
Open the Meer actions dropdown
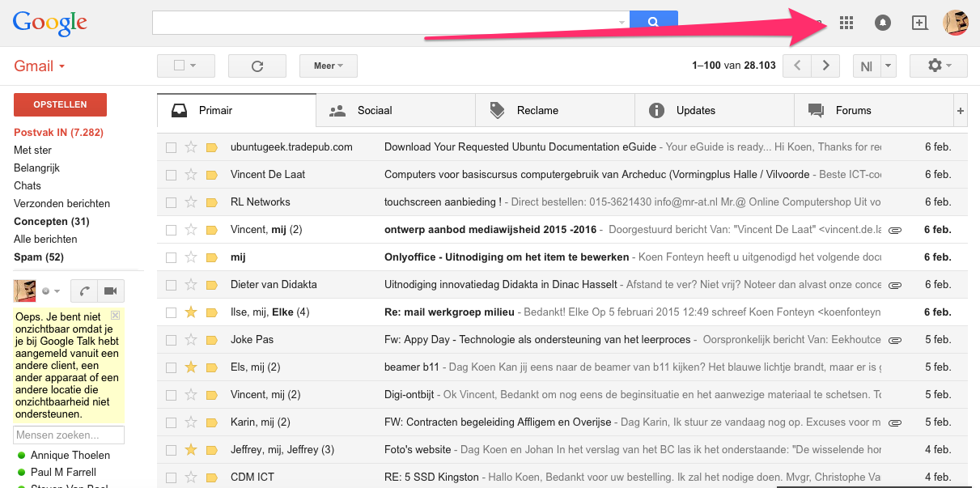tap(328, 66)
